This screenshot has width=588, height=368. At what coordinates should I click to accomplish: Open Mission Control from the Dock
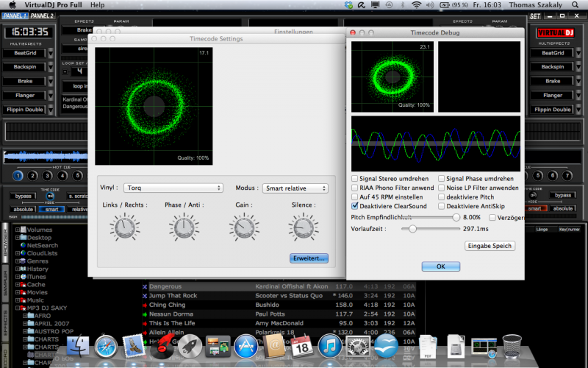(218, 346)
